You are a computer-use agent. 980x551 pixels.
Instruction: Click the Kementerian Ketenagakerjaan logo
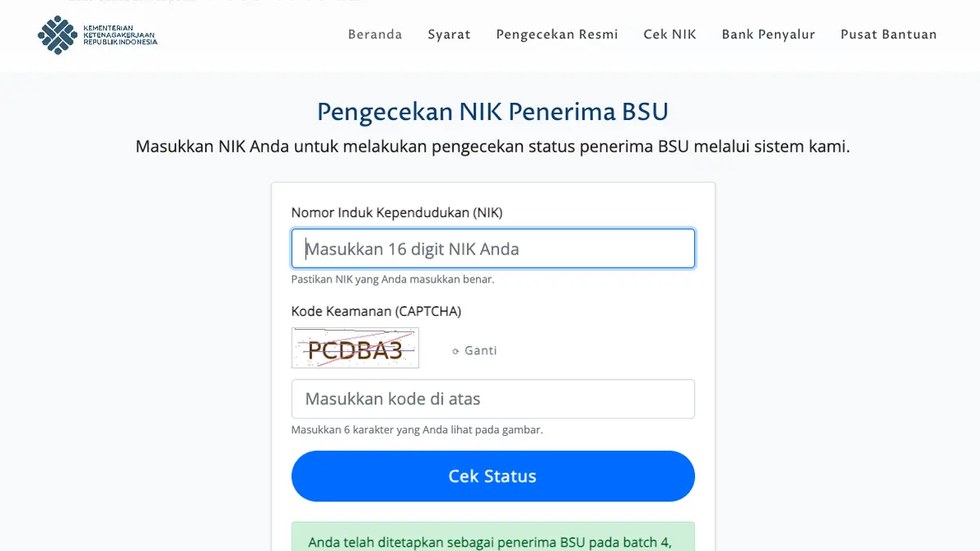click(x=97, y=34)
